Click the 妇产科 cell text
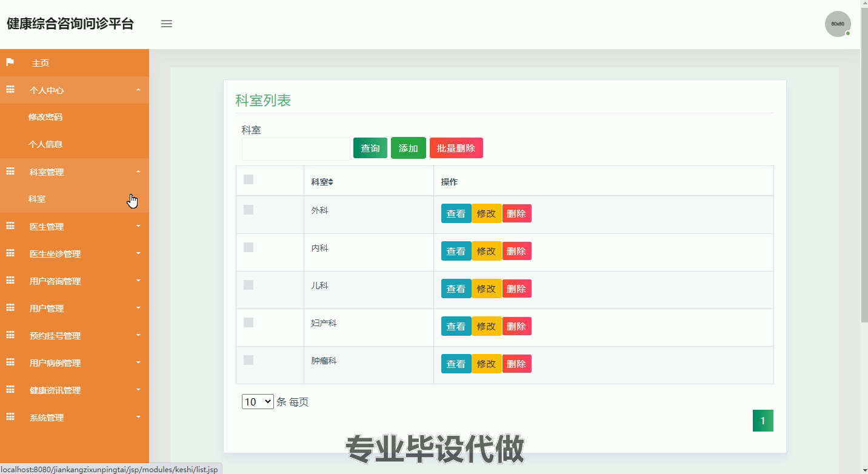Image resolution: width=868 pixels, height=474 pixels. 324,323
